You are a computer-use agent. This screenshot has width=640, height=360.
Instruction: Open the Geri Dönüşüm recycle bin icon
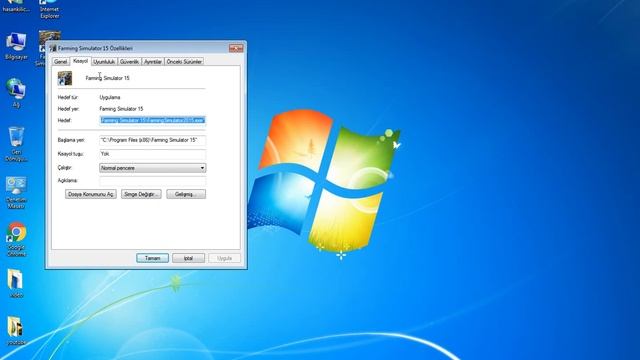click(x=16, y=144)
